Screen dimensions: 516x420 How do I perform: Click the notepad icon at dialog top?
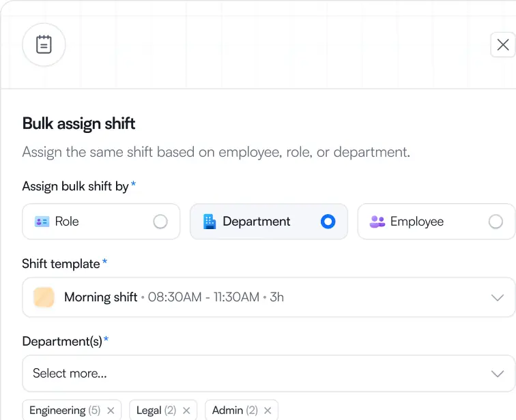(44, 45)
